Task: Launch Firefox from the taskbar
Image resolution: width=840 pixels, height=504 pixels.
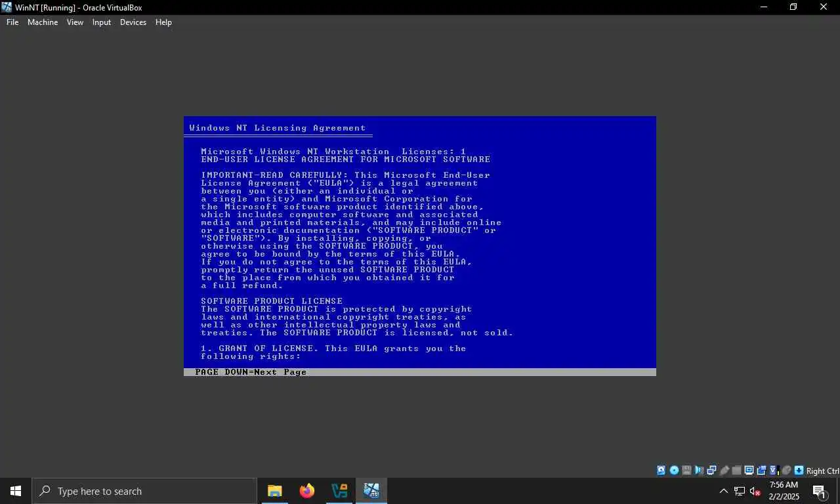Action: [x=307, y=491]
